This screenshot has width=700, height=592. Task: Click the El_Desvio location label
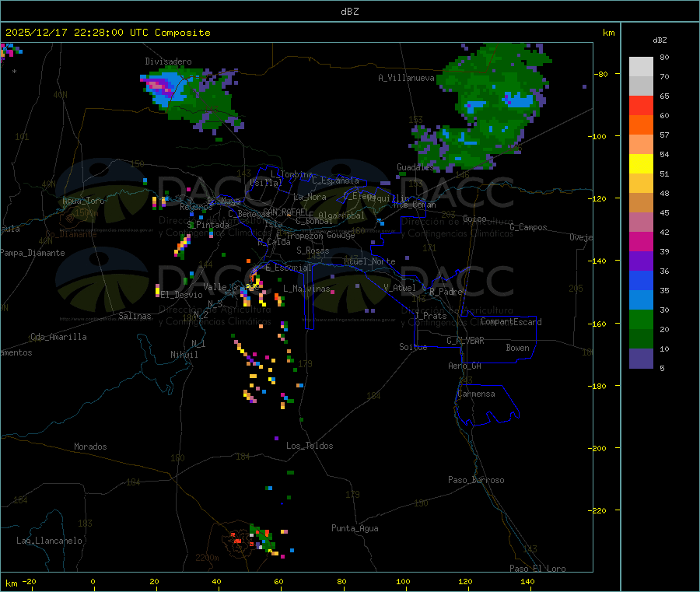(x=182, y=295)
